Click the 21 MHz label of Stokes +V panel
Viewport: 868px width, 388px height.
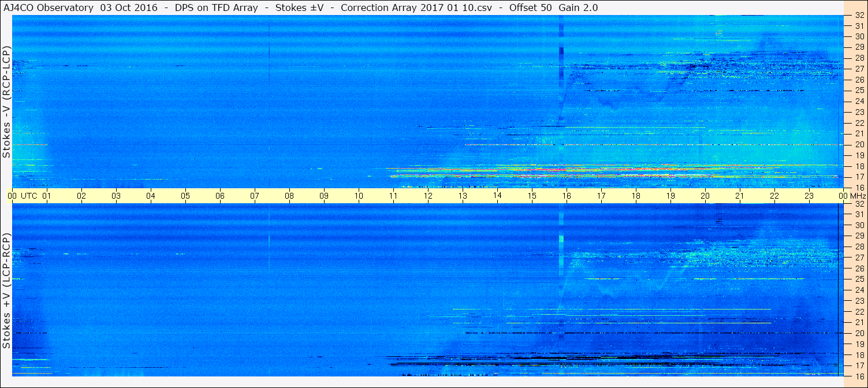(x=859, y=322)
